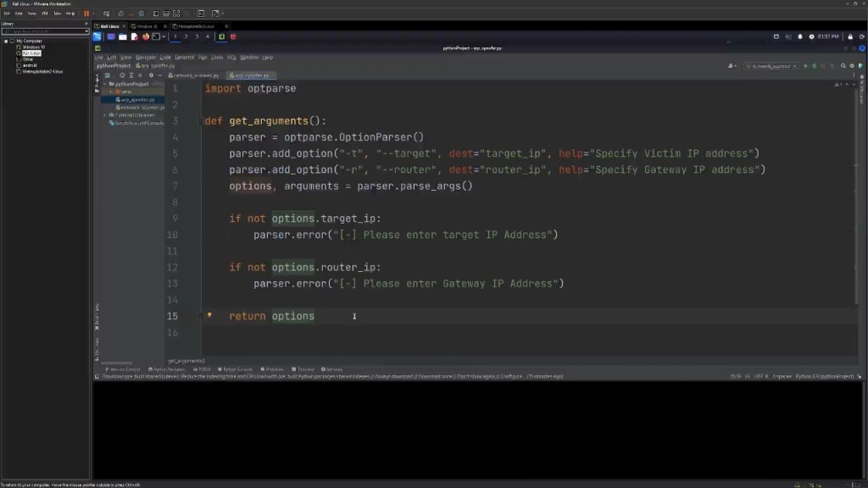868x488 pixels.
Task: Click the Kali lock screen icon
Action: click(850, 36)
